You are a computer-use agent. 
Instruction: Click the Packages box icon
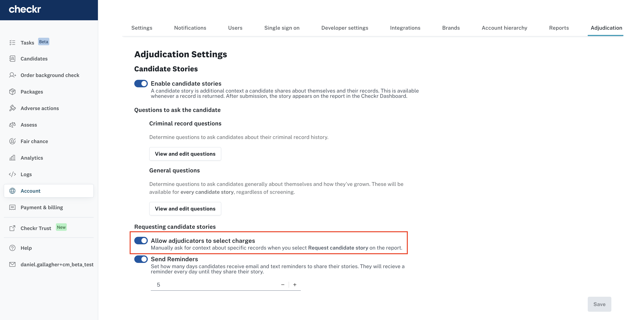(12, 92)
